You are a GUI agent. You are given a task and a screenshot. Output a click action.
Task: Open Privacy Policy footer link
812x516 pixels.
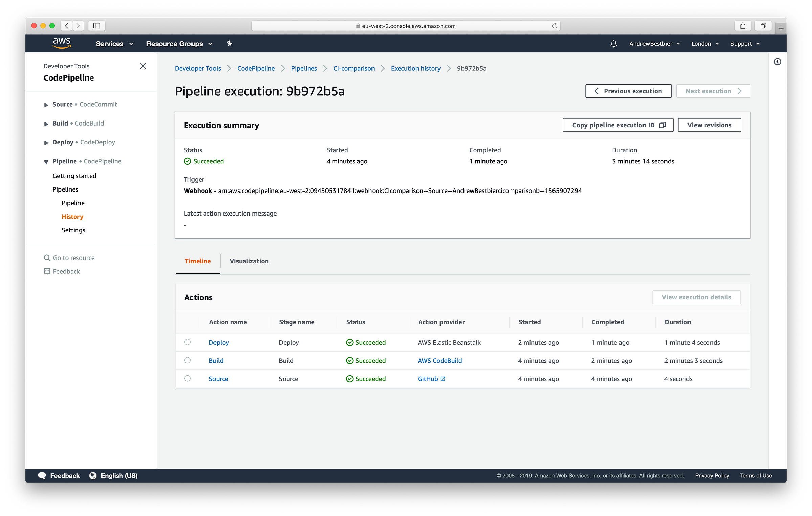[x=712, y=475]
